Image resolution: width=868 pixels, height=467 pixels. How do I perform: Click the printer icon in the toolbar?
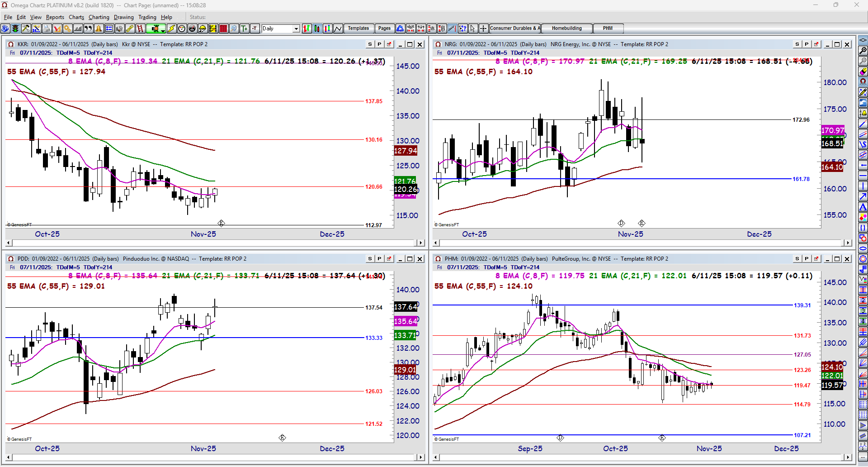[47, 29]
